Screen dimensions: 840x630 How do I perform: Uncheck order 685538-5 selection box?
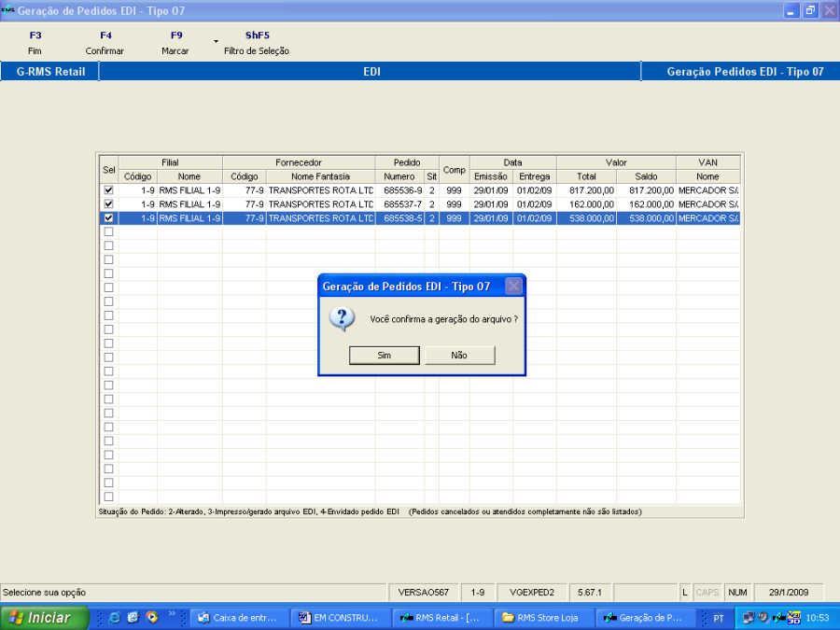[x=109, y=218]
